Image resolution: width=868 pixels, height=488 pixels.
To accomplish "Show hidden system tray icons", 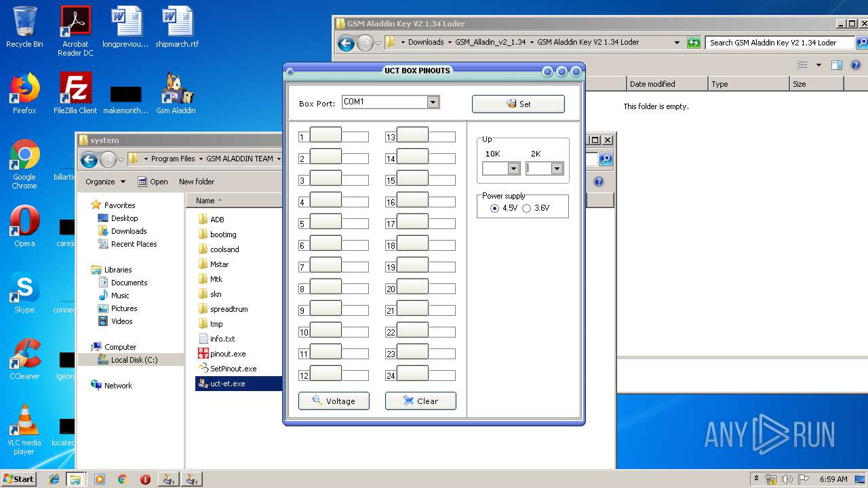I will tap(756, 479).
